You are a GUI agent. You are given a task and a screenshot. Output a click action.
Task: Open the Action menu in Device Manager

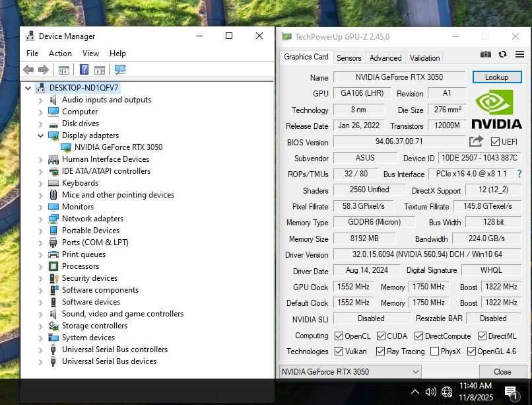click(x=60, y=54)
